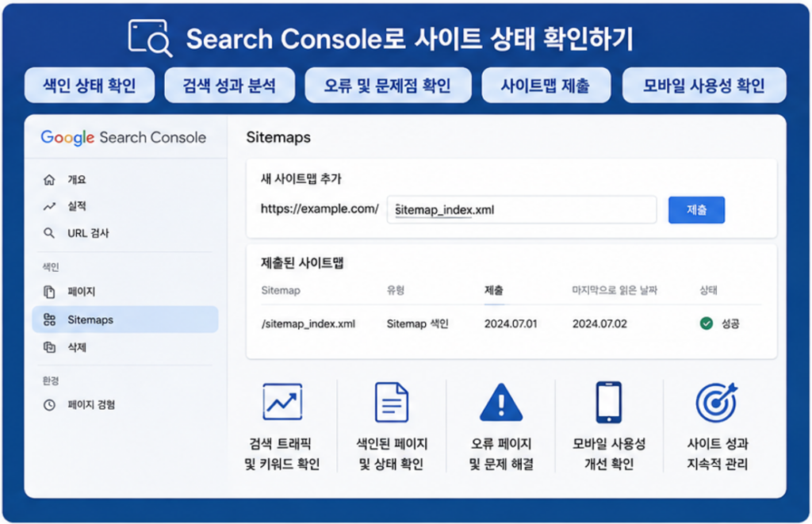
Task: Click 사이트 성과 지속적 관리 label
Action: click(717, 453)
